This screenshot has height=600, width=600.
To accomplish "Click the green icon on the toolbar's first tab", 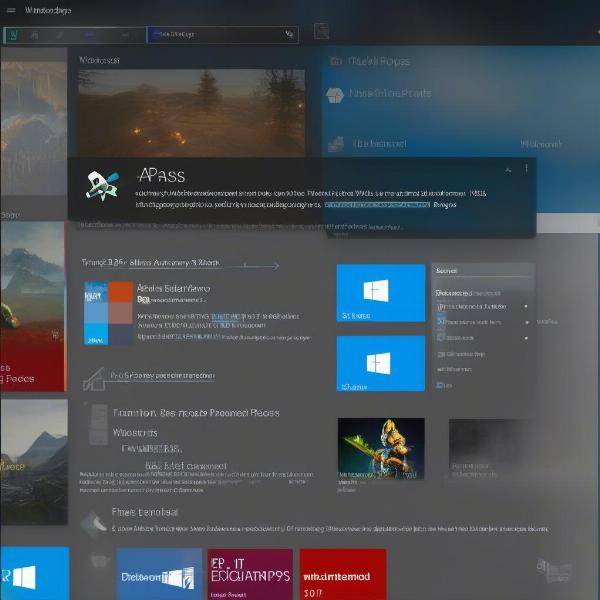I will (13, 35).
